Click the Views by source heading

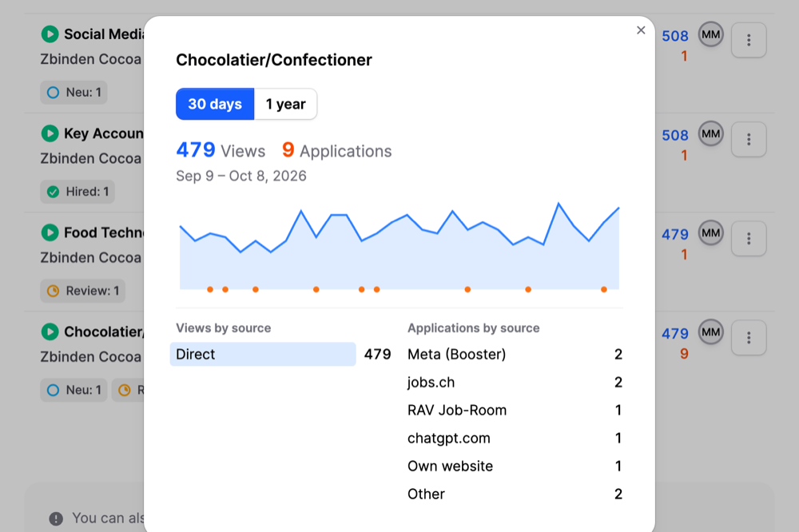pos(223,328)
